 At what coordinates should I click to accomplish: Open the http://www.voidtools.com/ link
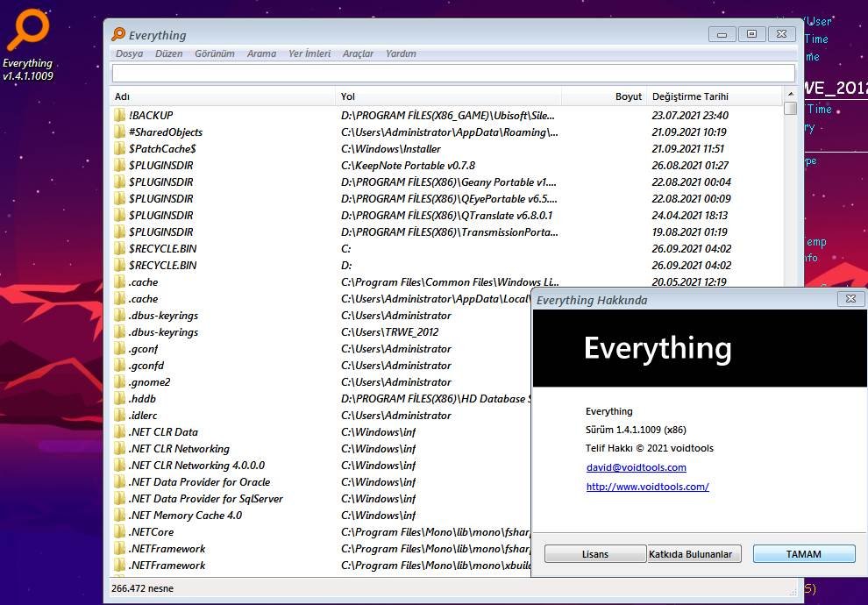pos(647,487)
